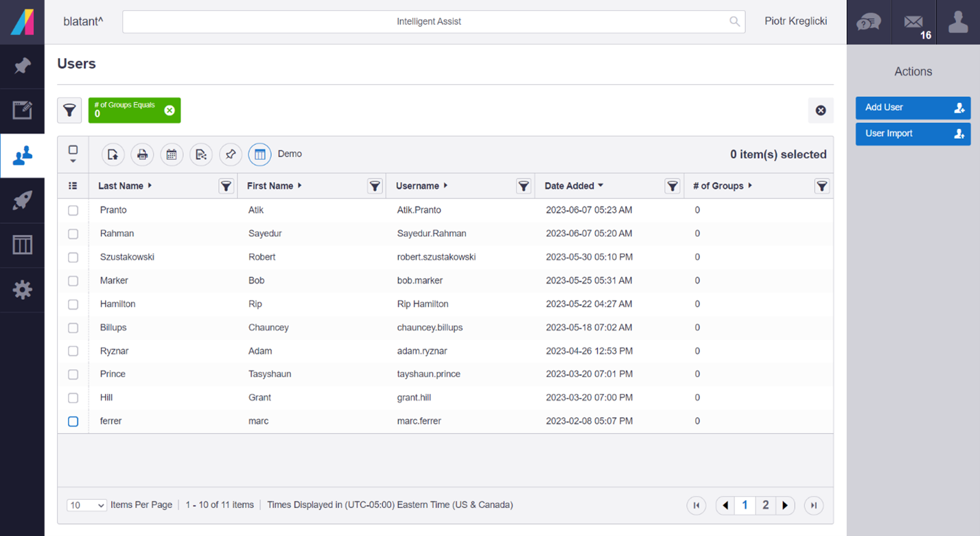Check the box for Marker row
This screenshot has width=980, height=536.
pyautogui.click(x=73, y=281)
